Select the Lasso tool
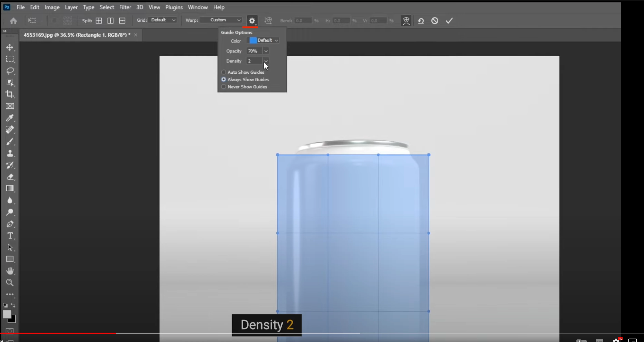 10,71
